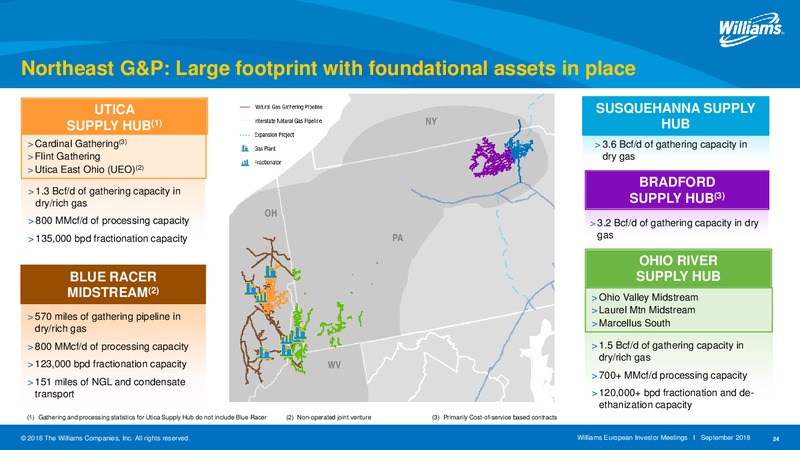Click '1.3 Bcf/d of gathering capacity' text
Screen dimensions: 800x450
[104, 197]
